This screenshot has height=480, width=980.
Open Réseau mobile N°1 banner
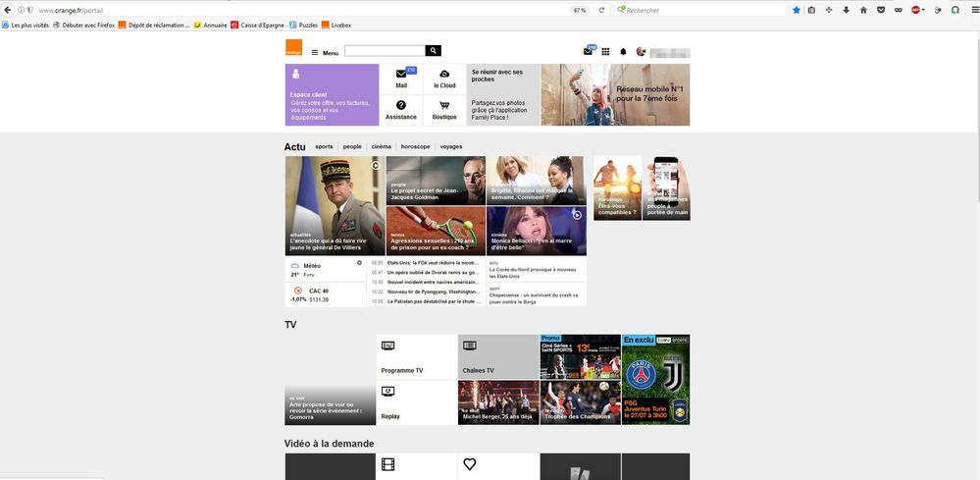pos(616,94)
